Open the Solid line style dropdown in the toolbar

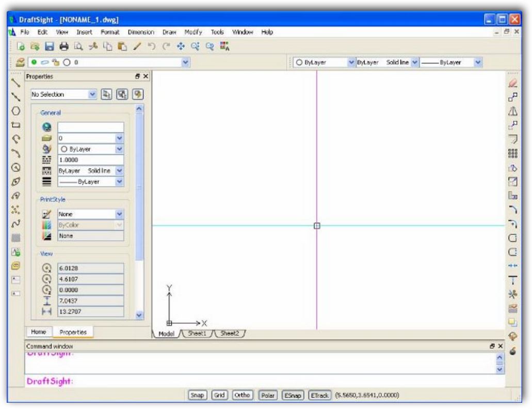tap(414, 62)
